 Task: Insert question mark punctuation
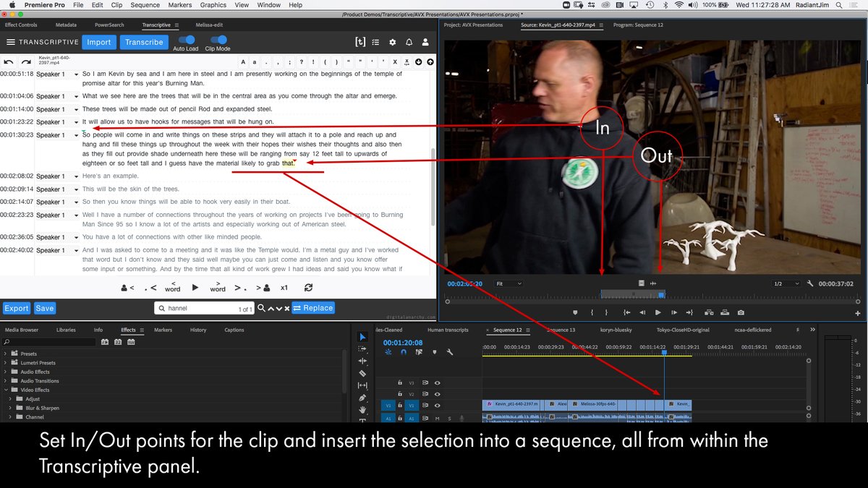pyautogui.click(x=302, y=62)
